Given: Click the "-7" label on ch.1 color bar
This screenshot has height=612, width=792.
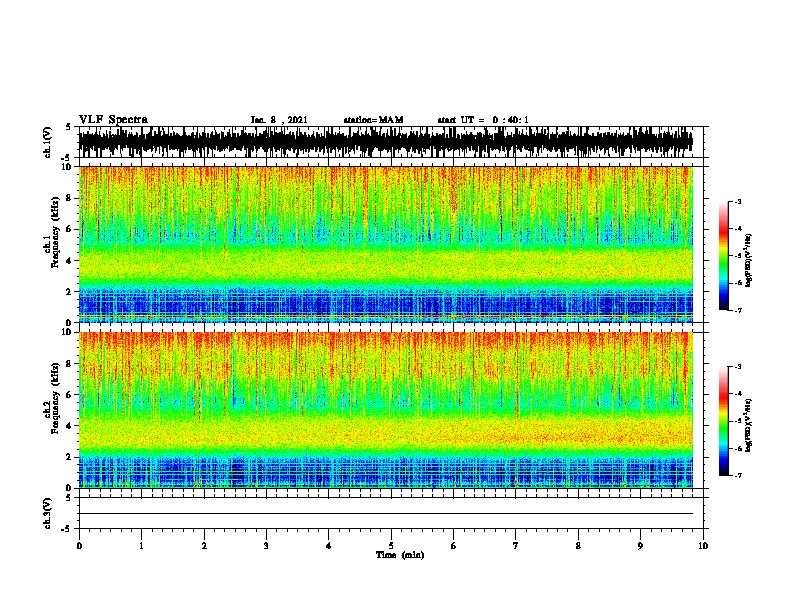Looking at the screenshot, I should click(738, 310).
